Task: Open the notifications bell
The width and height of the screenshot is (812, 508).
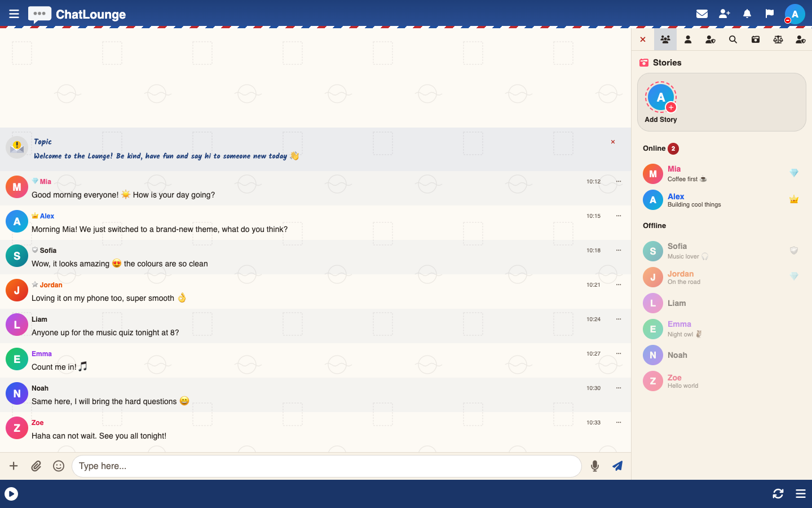Action: pyautogui.click(x=747, y=14)
